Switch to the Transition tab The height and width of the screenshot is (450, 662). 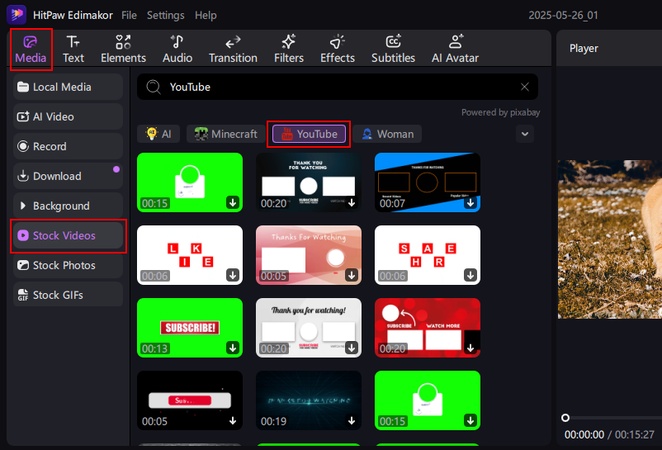point(233,49)
